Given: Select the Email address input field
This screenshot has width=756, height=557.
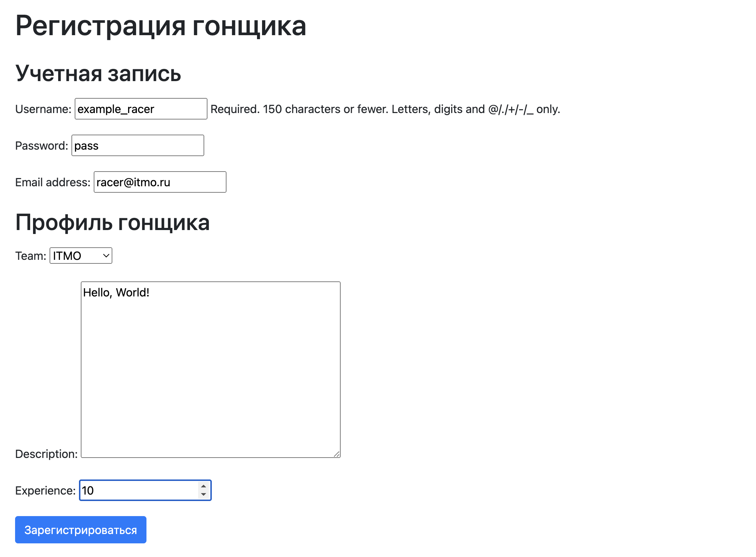Looking at the screenshot, I should point(160,182).
